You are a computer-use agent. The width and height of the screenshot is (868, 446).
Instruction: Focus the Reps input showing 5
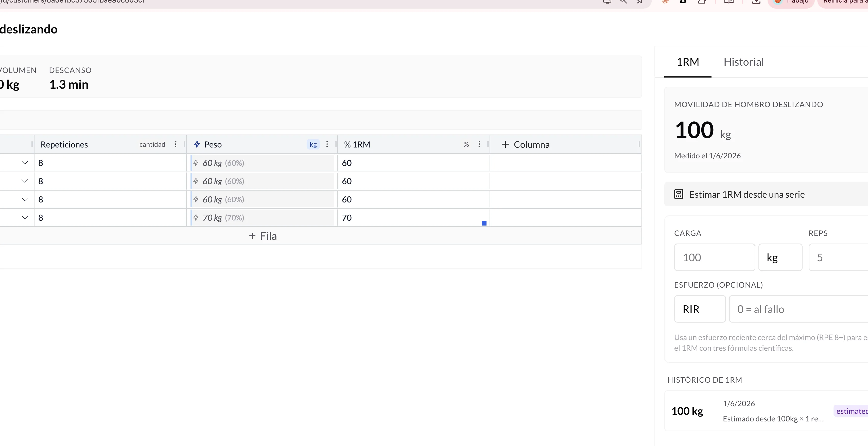838,257
